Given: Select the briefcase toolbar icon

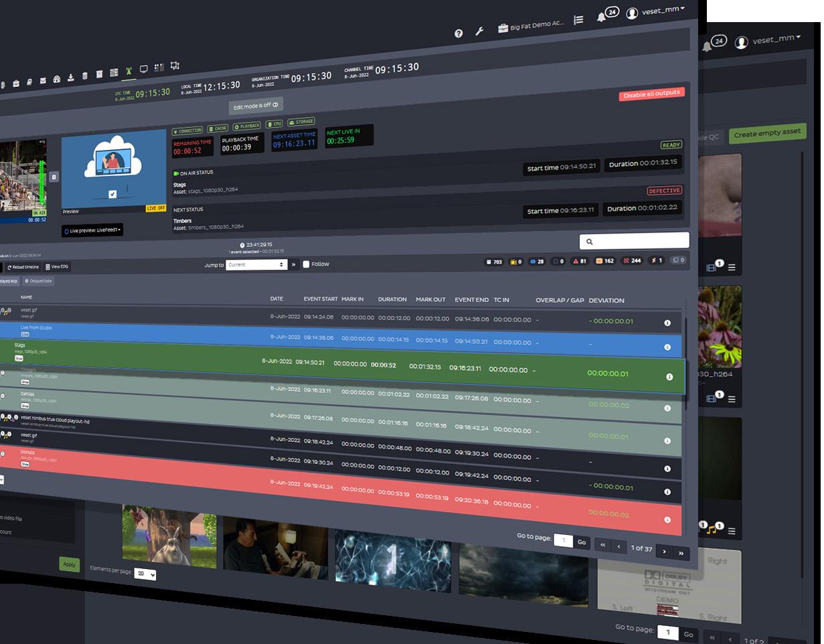Looking at the screenshot, I should click(x=15, y=84).
